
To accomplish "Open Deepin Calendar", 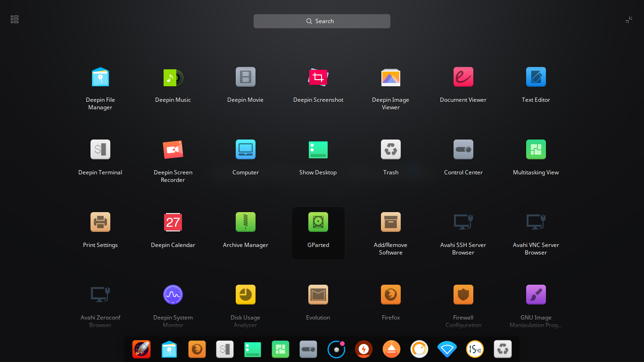I will point(173,222).
